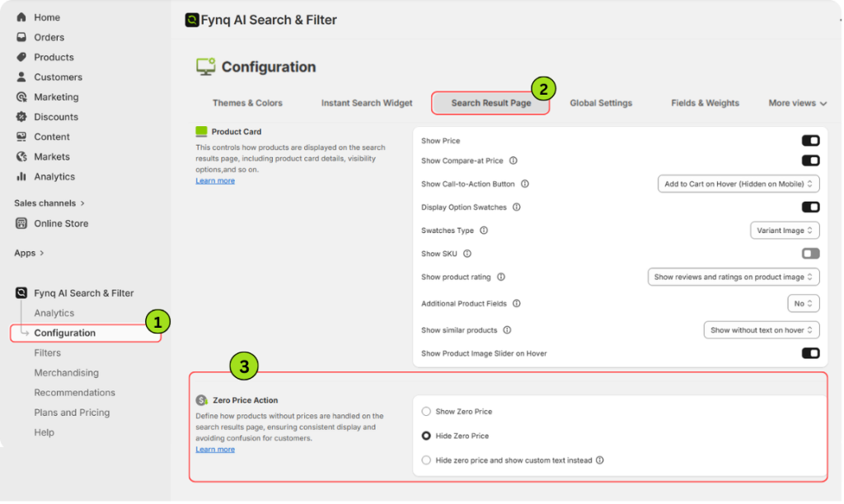This screenshot has width=844, height=504.
Task: Click info icon next to Swatches Type
Action: 484,231
